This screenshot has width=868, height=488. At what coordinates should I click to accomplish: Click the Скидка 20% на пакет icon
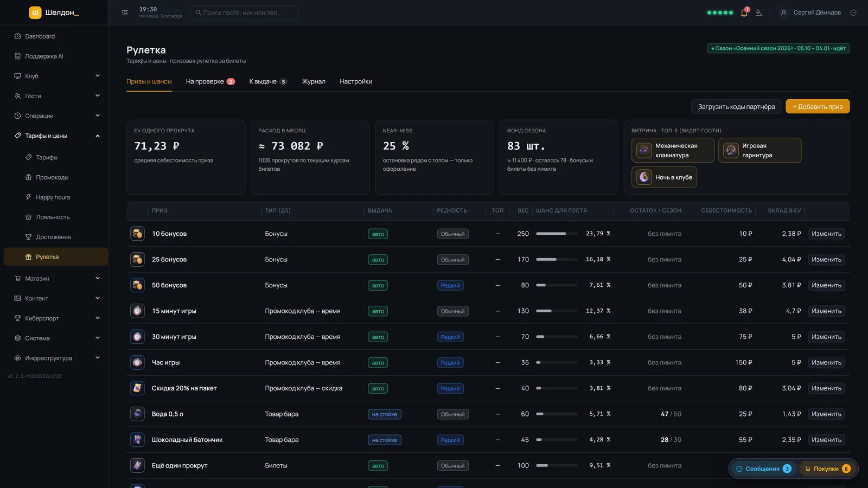(138, 388)
